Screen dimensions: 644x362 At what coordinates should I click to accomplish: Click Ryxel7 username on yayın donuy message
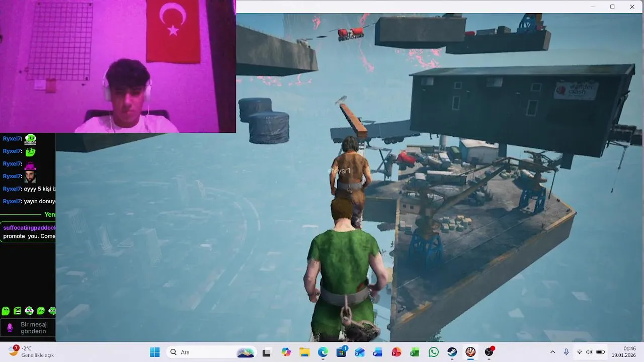click(12, 201)
